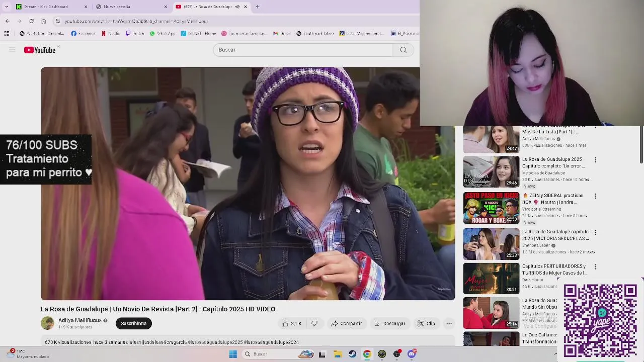Click the Descargar download button
Viewport: 644px width, 362px height.
pos(389,323)
